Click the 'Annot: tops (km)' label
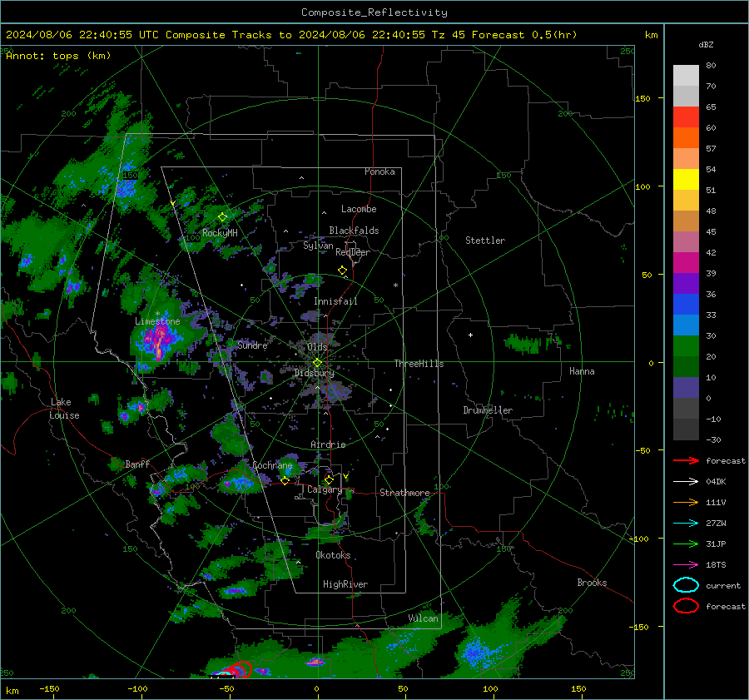749x700 pixels. coord(58,56)
